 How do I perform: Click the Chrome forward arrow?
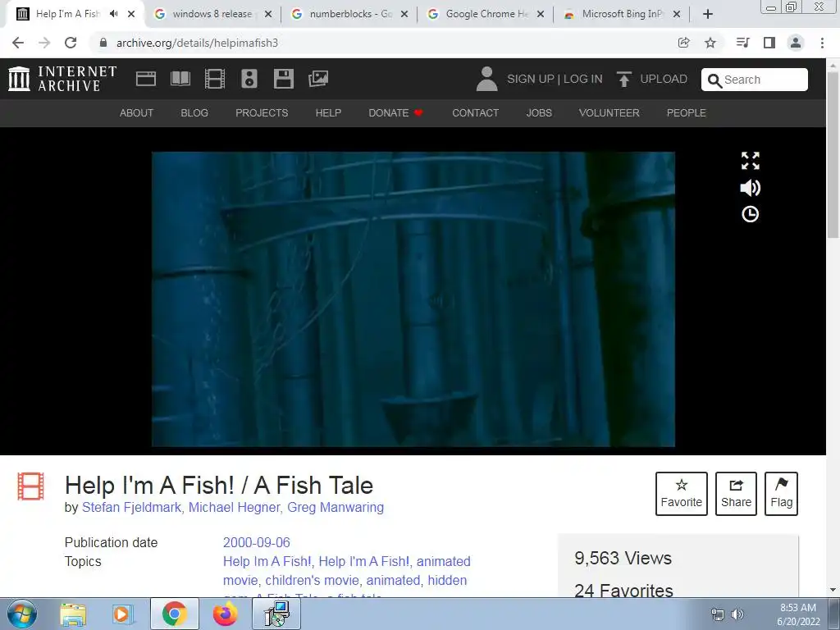coord(44,43)
